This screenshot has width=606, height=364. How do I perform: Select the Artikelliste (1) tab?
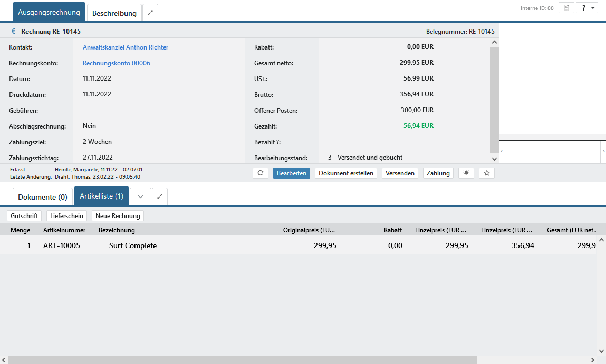[101, 196]
